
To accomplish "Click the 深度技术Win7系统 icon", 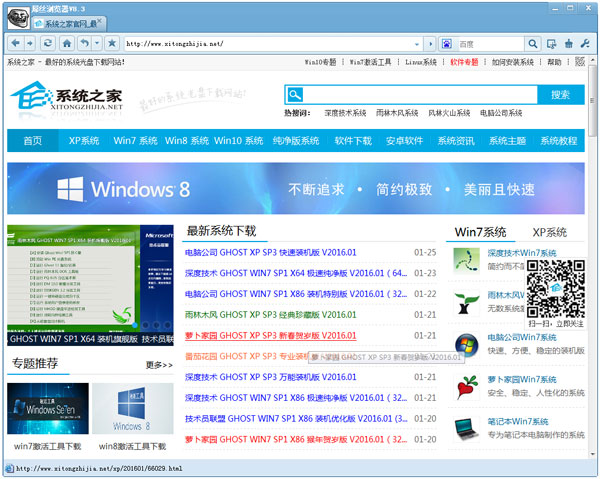I will 466,261.
